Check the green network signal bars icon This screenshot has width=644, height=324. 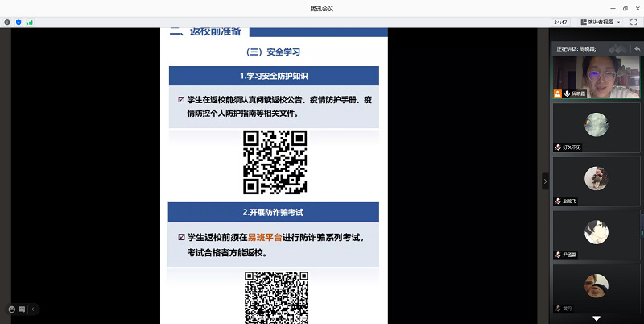30,23
